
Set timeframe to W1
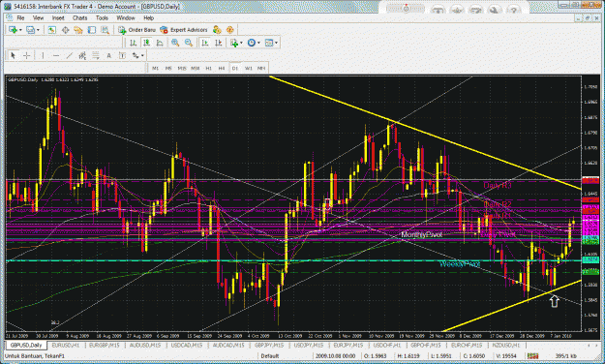[x=249, y=68]
